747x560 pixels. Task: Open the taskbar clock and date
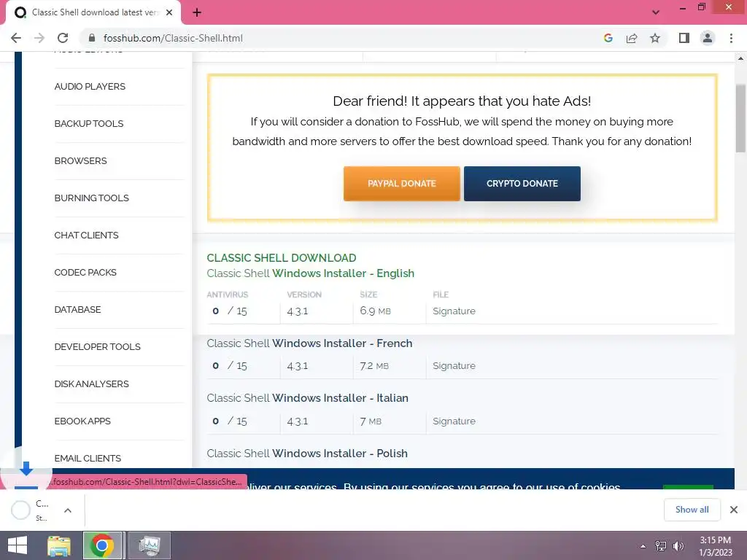715,546
